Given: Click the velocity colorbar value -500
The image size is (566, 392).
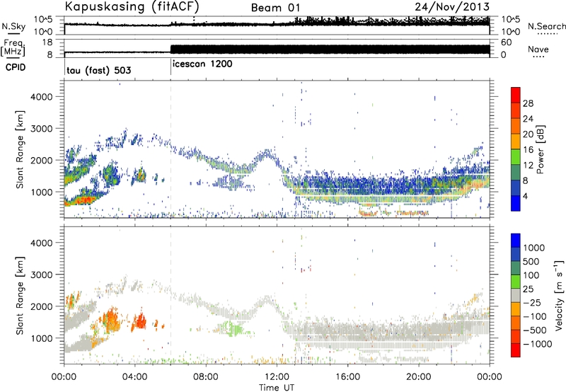Looking at the screenshot, I should (536, 330).
